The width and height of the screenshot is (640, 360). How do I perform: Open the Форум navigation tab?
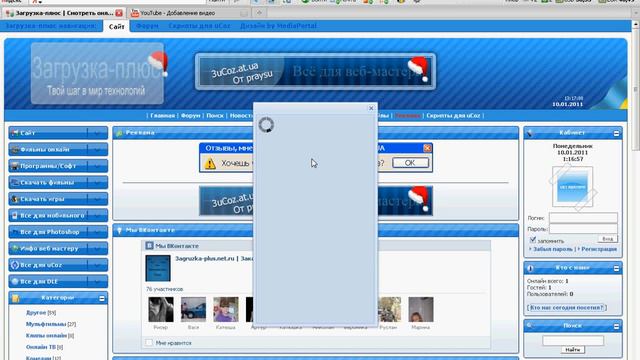coord(147,26)
